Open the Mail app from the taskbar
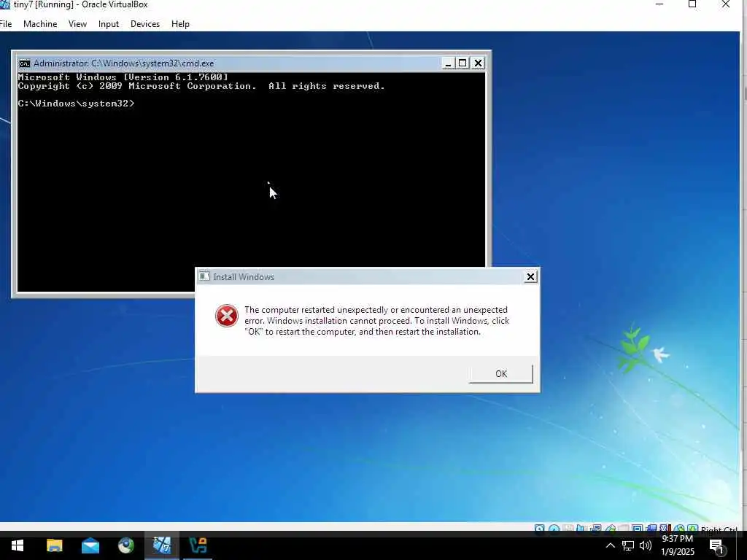Viewport: 747px width, 560px height. [90, 545]
